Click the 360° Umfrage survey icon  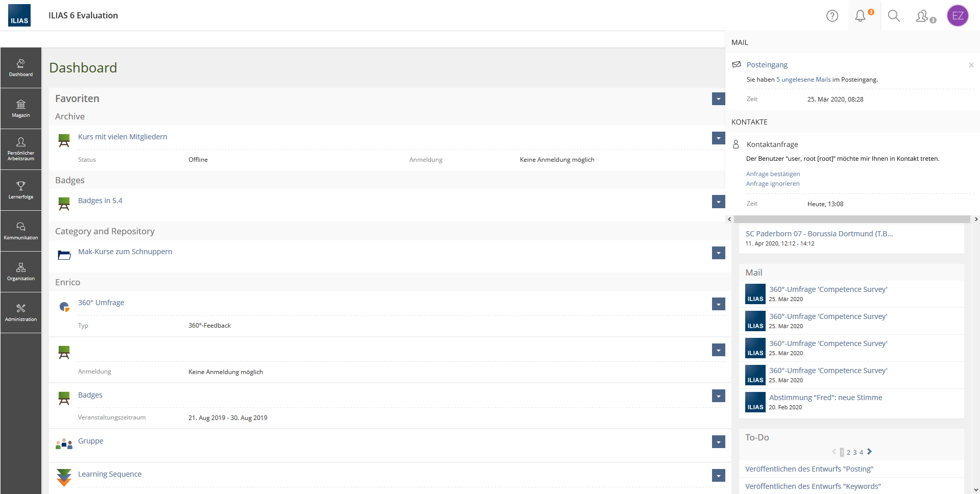(x=64, y=307)
